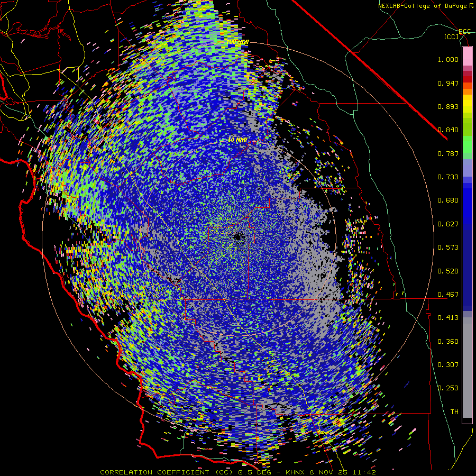The image size is (476, 476).
Task: Click the 0.680 scale value
Action: (x=448, y=200)
